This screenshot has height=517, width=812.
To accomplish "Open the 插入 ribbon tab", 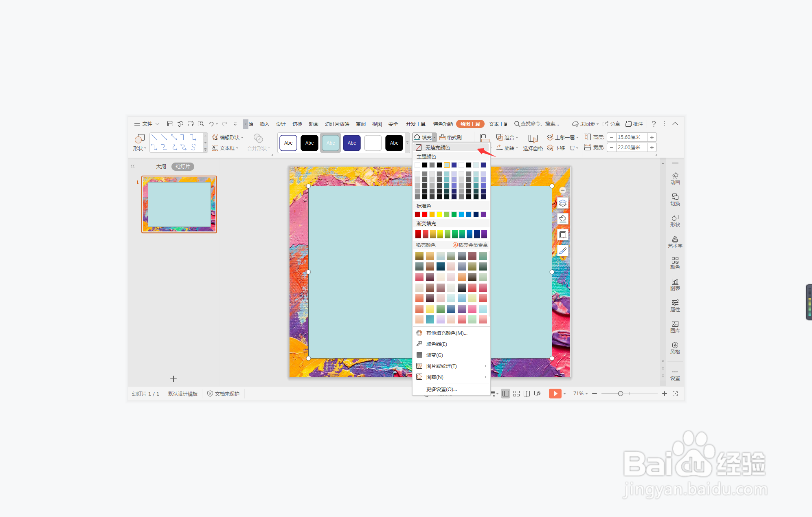I will [x=264, y=124].
